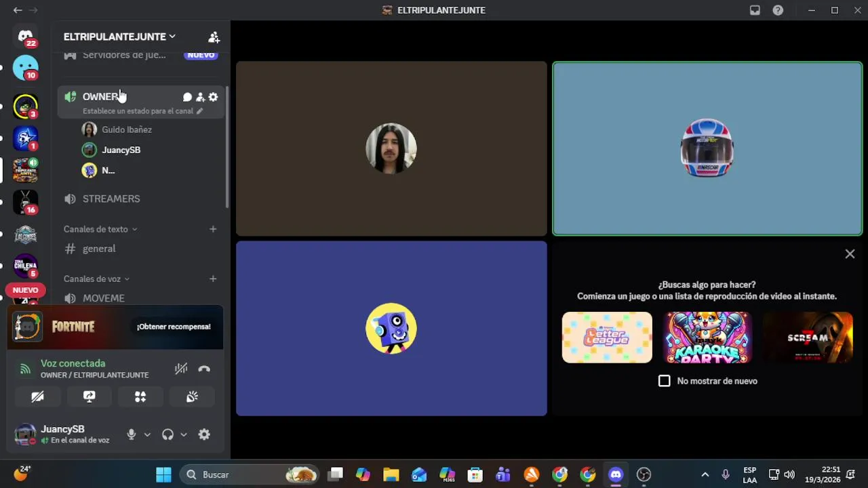Open the Scream video thumbnail

coord(808,338)
